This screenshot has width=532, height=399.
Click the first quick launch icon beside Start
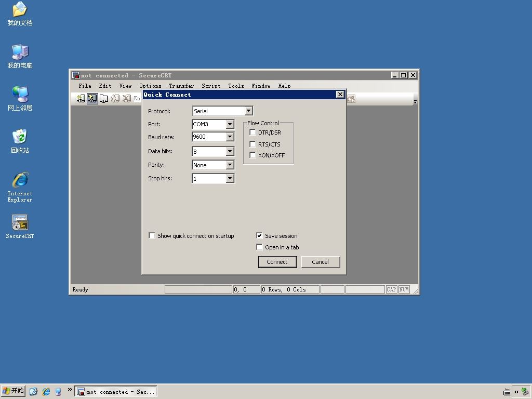click(x=33, y=392)
